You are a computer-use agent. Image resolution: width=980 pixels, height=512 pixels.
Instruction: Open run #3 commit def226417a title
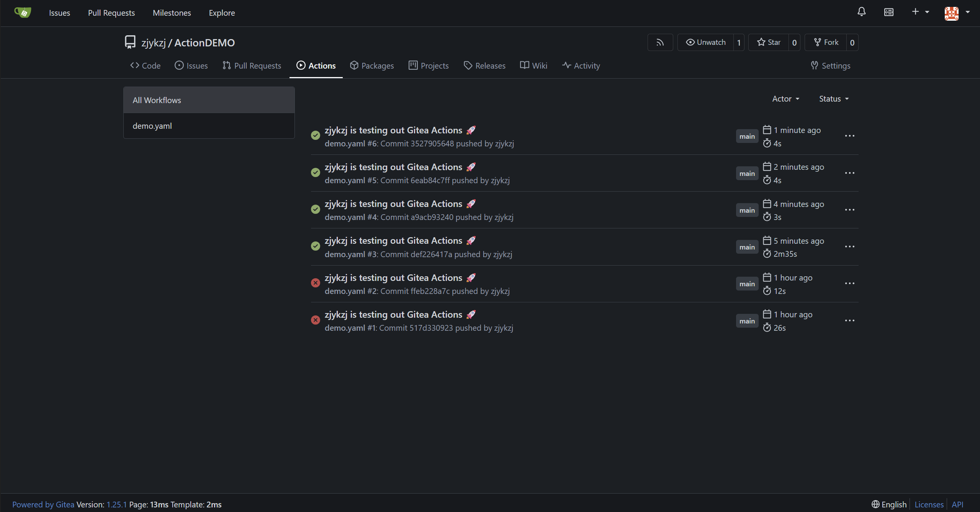coord(393,241)
